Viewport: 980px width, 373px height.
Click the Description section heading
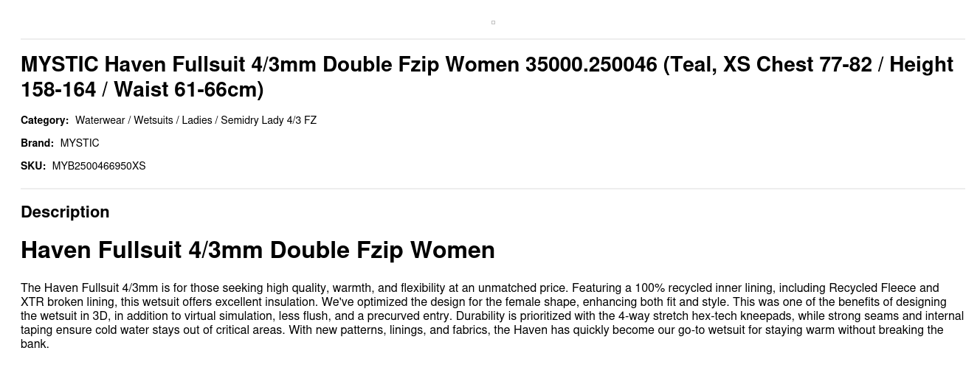(65, 212)
